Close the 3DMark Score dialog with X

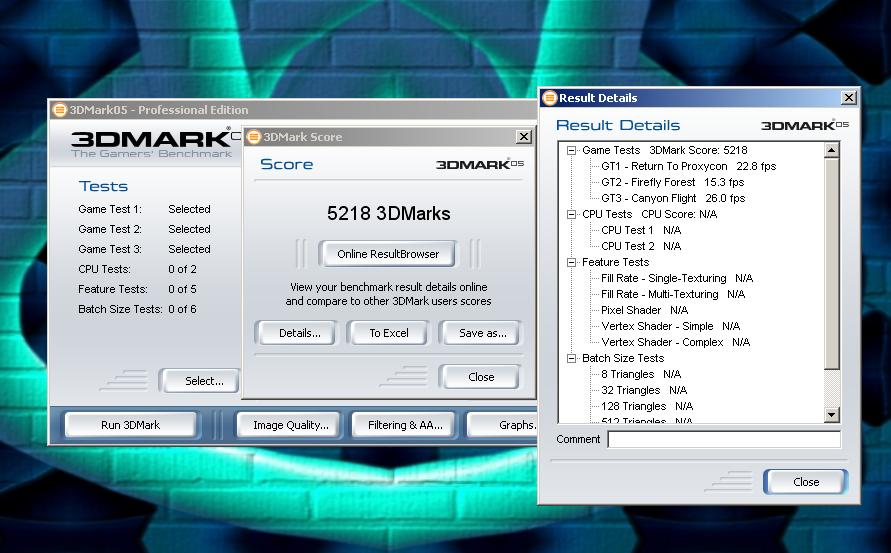523,136
